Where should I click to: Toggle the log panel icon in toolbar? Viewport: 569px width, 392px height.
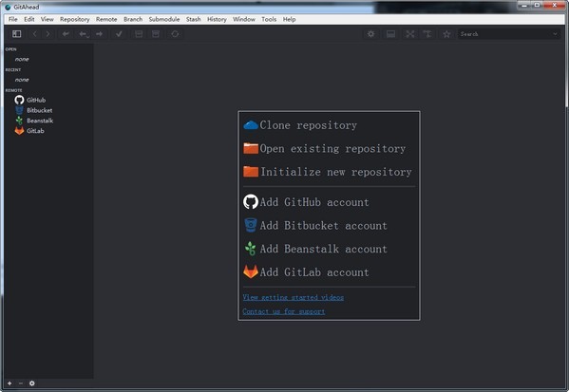click(390, 34)
